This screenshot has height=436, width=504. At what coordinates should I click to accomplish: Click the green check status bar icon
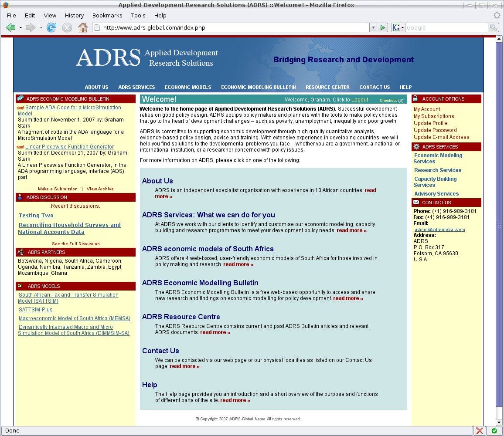pos(494,431)
